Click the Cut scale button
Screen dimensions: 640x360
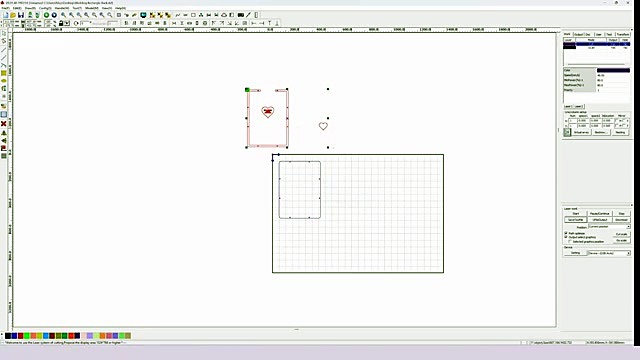tap(621, 234)
